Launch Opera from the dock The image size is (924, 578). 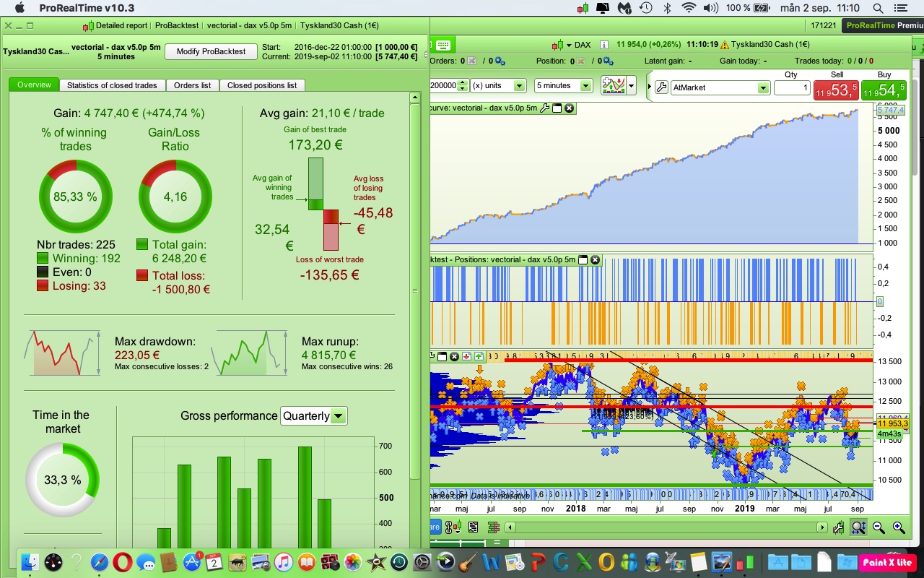pos(123,562)
